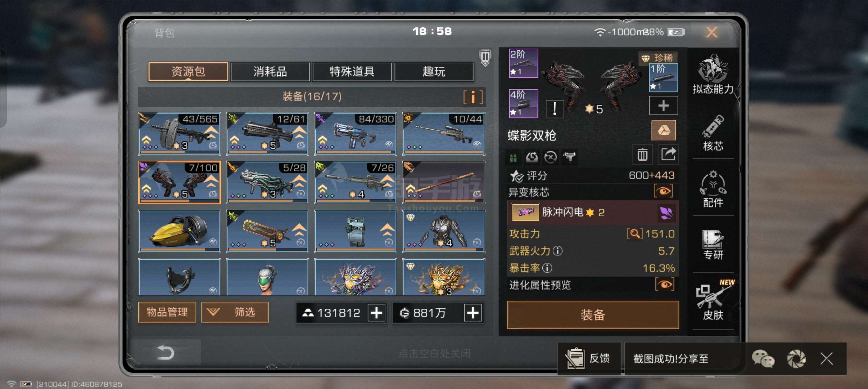Switch to the 消耗品 tab

point(270,71)
